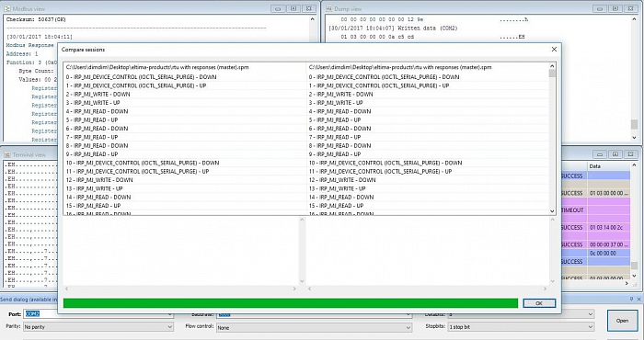
Task: Click the Dump view title icon
Action: coord(329,8)
